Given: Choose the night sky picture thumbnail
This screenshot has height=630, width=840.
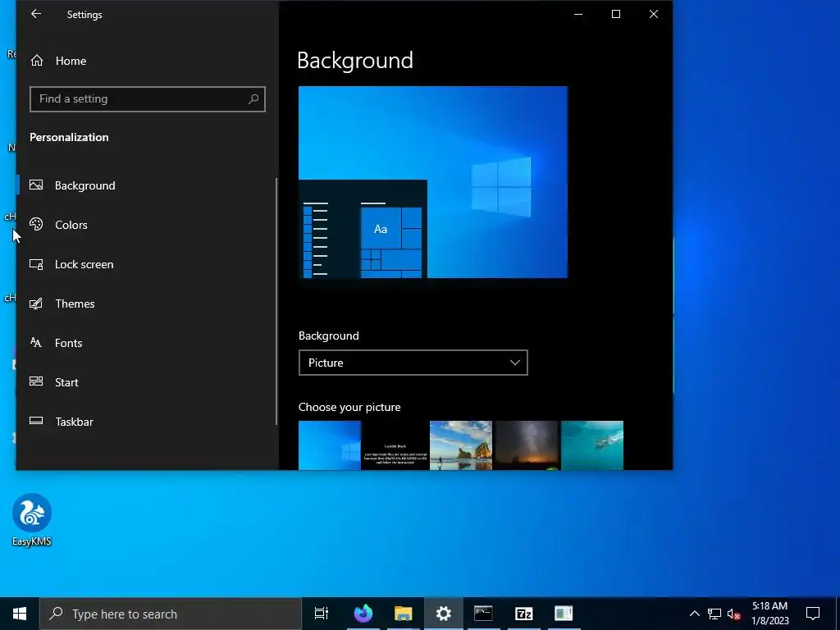Looking at the screenshot, I should [x=527, y=445].
